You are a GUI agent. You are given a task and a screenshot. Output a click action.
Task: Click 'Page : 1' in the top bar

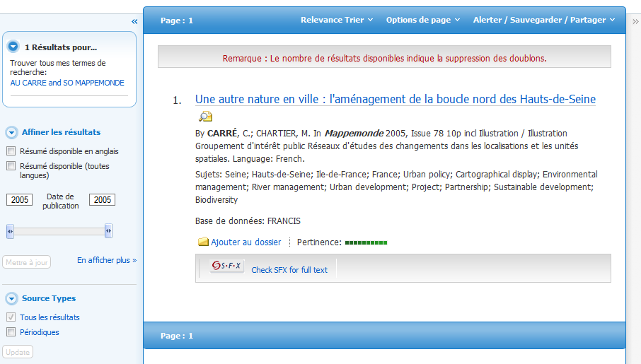click(x=177, y=20)
